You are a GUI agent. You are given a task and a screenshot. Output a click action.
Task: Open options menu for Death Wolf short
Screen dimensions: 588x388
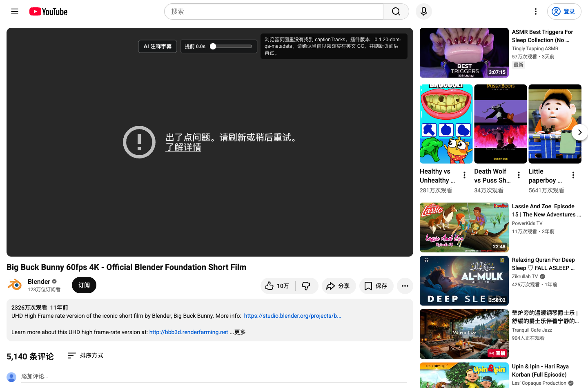click(x=519, y=175)
